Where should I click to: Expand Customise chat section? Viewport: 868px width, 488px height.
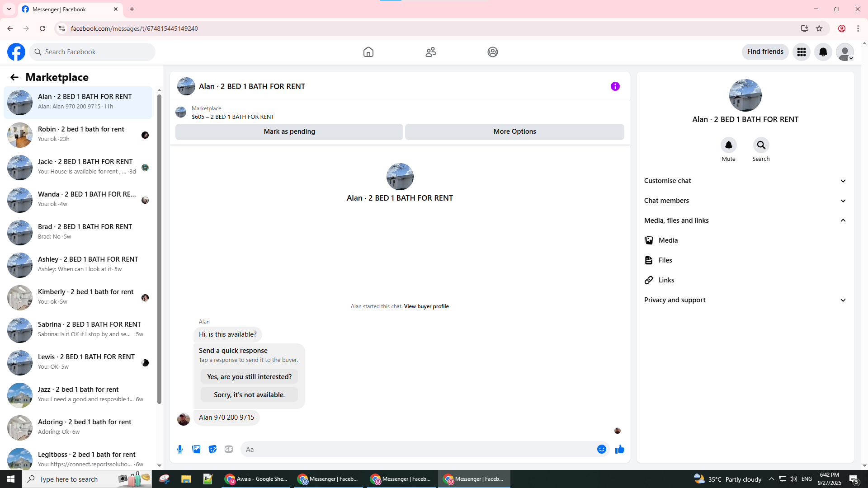[x=745, y=181]
